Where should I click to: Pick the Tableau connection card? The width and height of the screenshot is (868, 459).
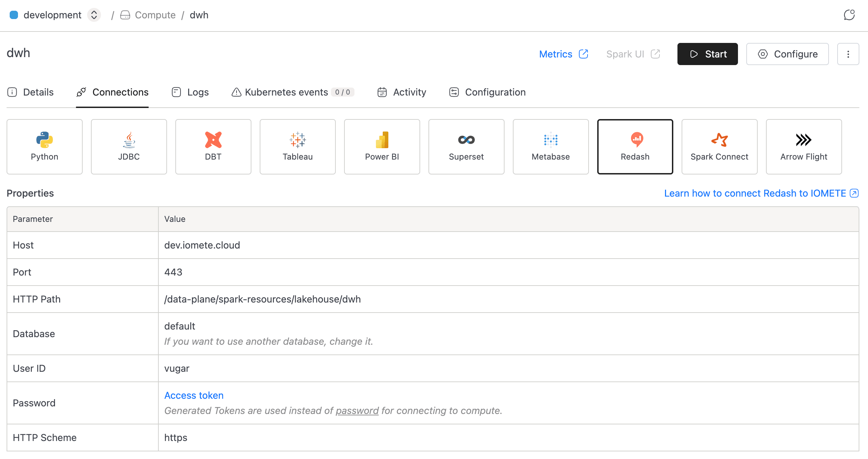[x=298, y=147]
